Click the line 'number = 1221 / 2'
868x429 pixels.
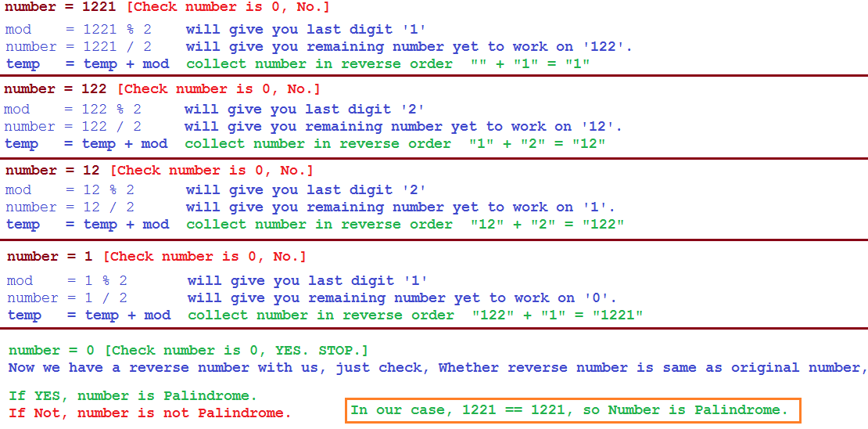(78, 46)
